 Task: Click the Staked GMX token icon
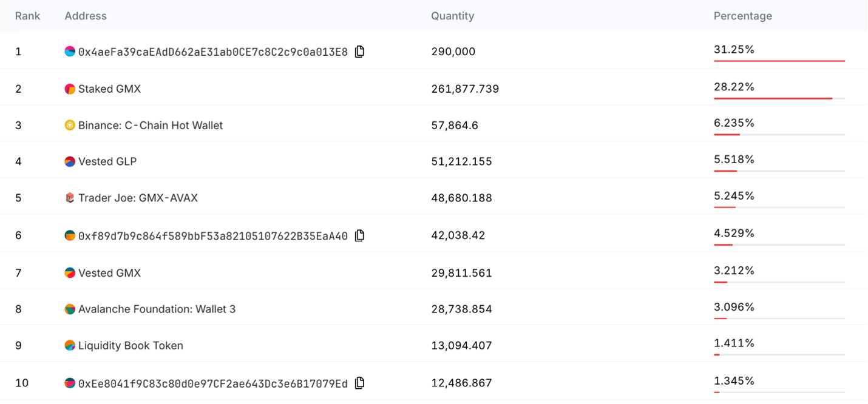pyautogui.click(x=70, y=89)
